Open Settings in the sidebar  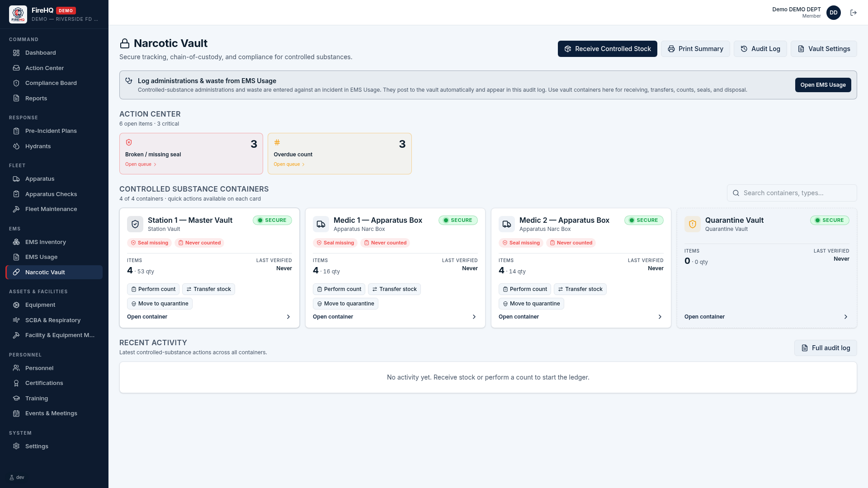(x=54, y=446)
